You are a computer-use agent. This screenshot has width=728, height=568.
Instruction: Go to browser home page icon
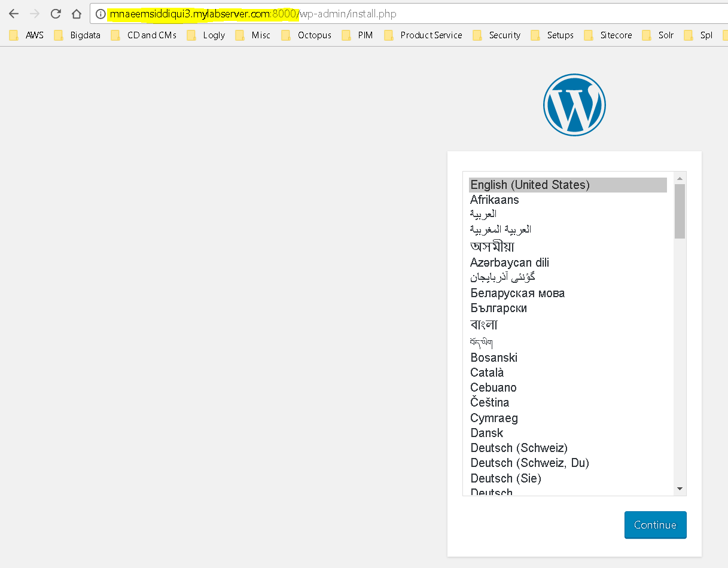click(77, 14)
